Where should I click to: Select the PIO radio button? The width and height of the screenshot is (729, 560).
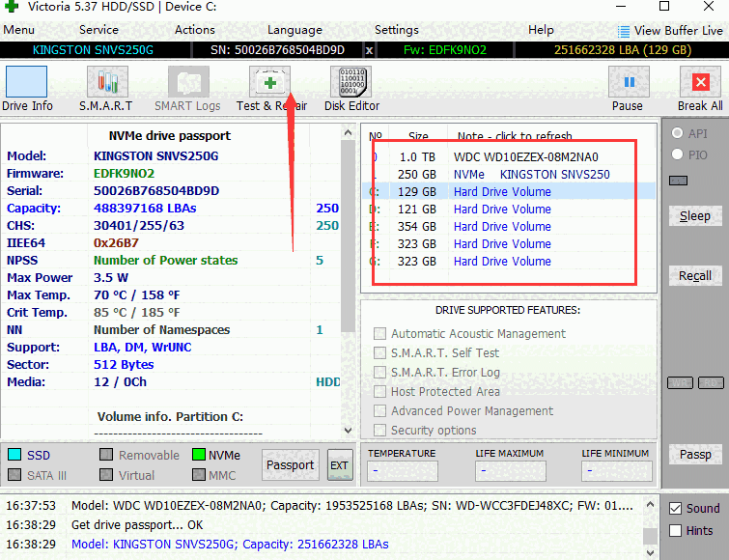[678, 154]
